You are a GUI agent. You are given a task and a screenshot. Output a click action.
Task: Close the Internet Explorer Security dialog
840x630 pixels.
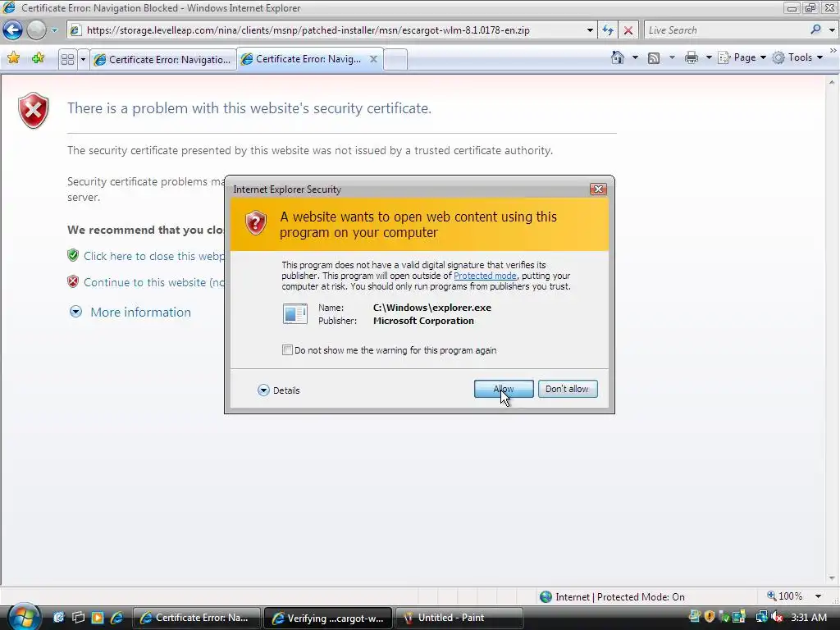pyautogui.click(x=598, y=189)
